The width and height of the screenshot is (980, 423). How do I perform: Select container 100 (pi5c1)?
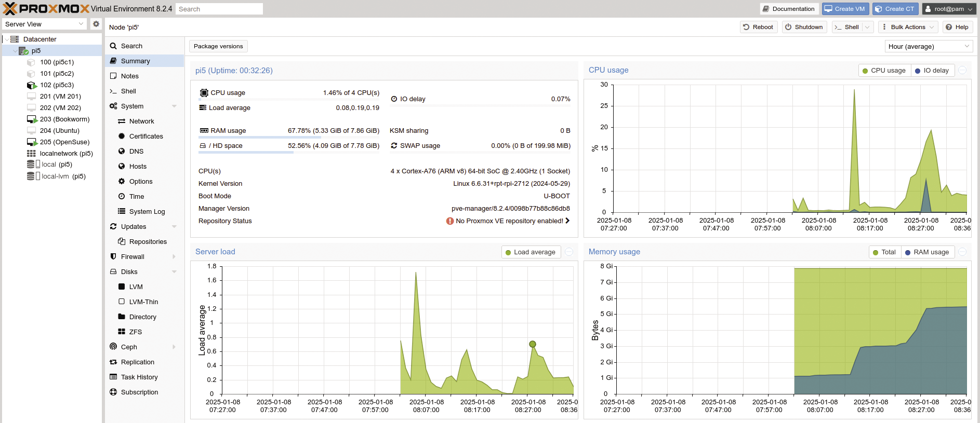click(x=57, y=62)
